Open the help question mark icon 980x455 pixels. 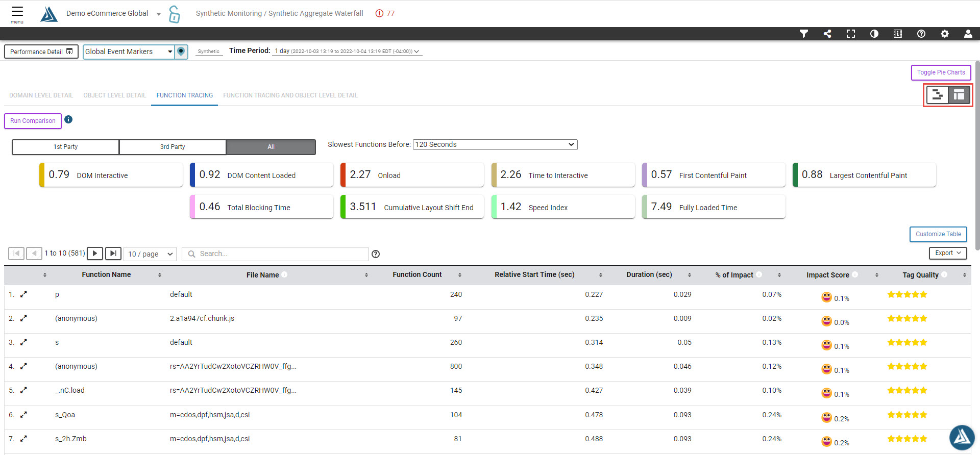[921, 34]
